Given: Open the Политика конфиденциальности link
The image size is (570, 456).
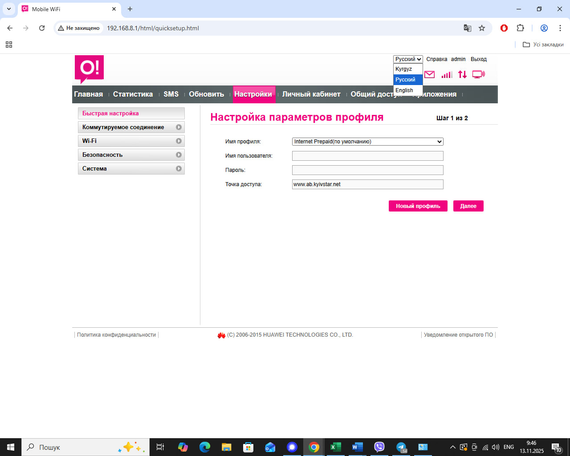Looking at the screenshot, I should 116,335.
